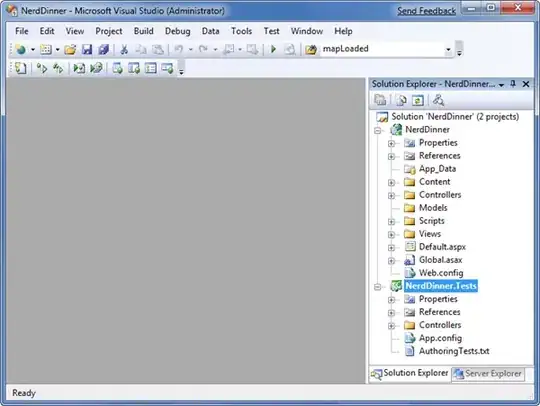This screenshot has width=540, height=406.
Task: Click the Send Feedback link
Action: point(426,11)
